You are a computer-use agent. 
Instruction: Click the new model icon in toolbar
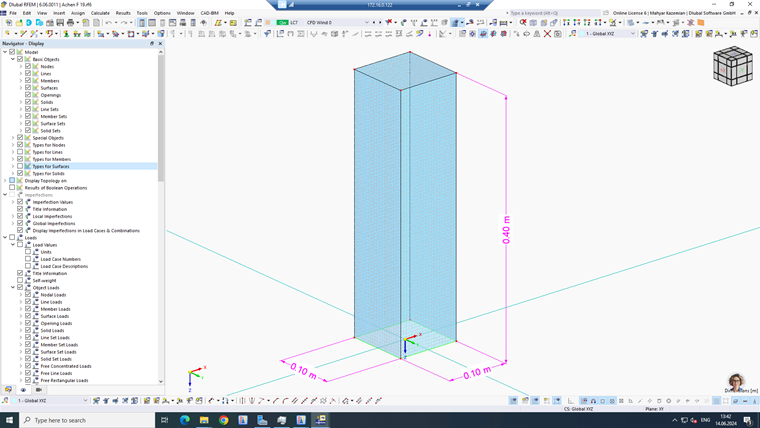click(8, 23)
